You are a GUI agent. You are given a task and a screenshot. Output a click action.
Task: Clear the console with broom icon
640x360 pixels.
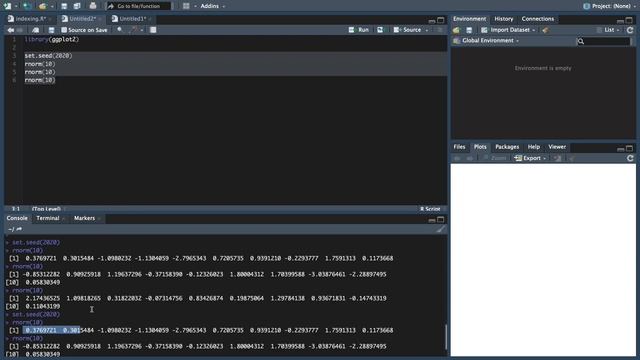point(440,229)
